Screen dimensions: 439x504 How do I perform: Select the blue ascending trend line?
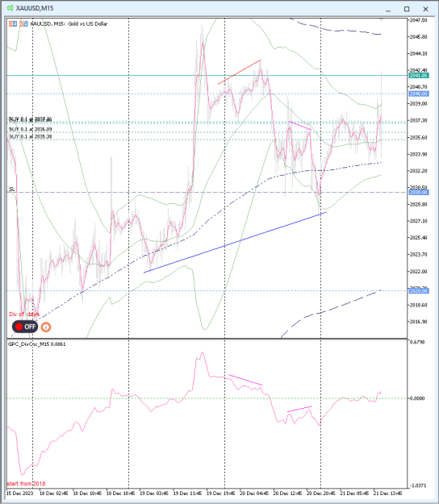tap(235, 243)
